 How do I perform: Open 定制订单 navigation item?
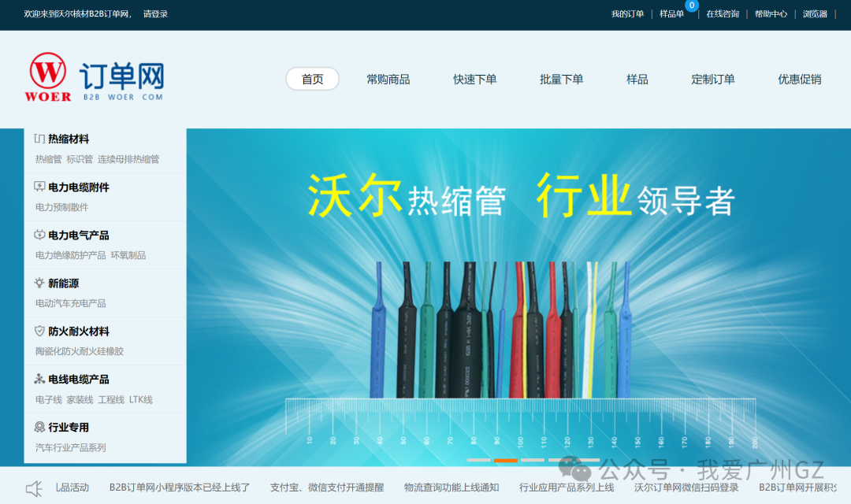click(x=712, y=80)
